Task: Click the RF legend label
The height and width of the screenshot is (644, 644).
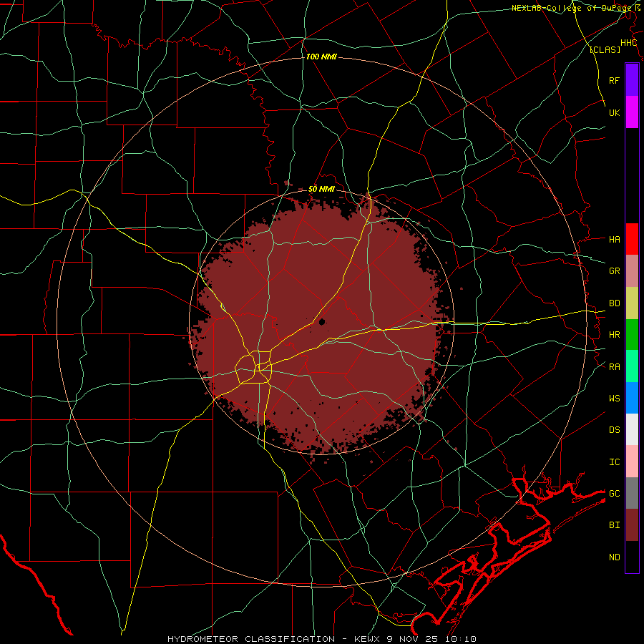Action: pos(614,80)
